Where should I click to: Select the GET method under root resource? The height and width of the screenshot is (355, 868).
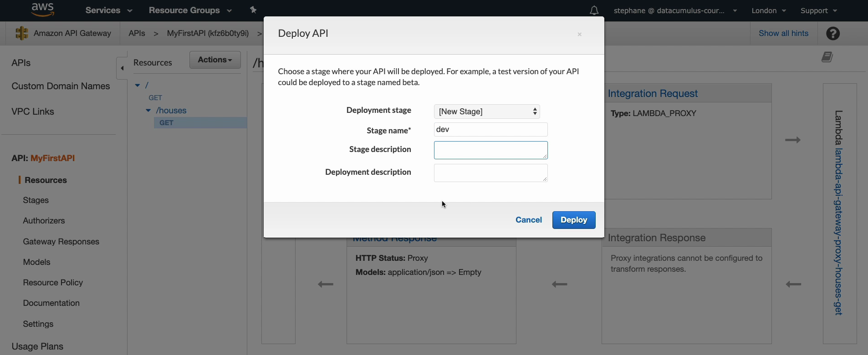(x=155, y=98)
